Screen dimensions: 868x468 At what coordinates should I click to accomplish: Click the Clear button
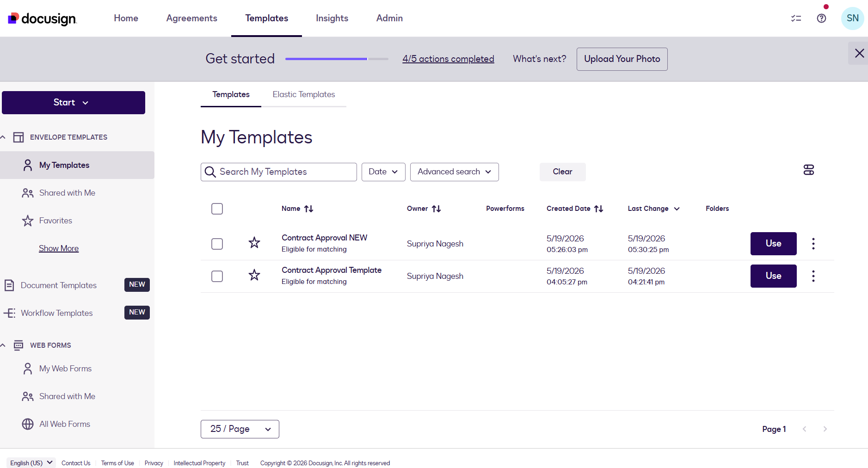click(x=563, y=172)
